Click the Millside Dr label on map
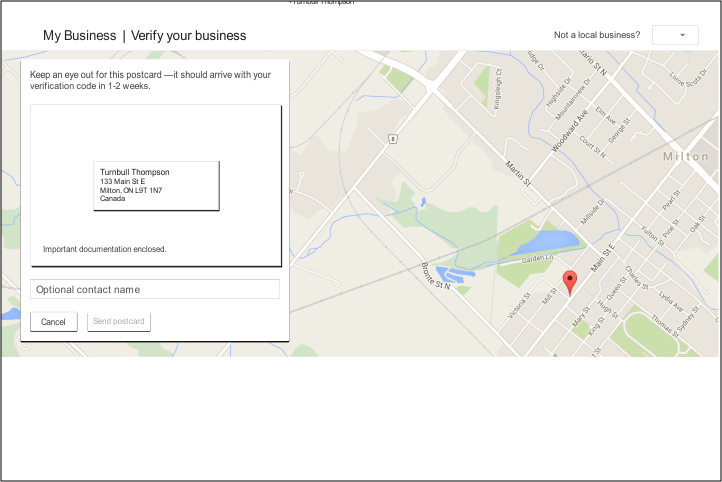Viewport: 722px width, 482px height. pyautogui.click(x=593, y=212)
